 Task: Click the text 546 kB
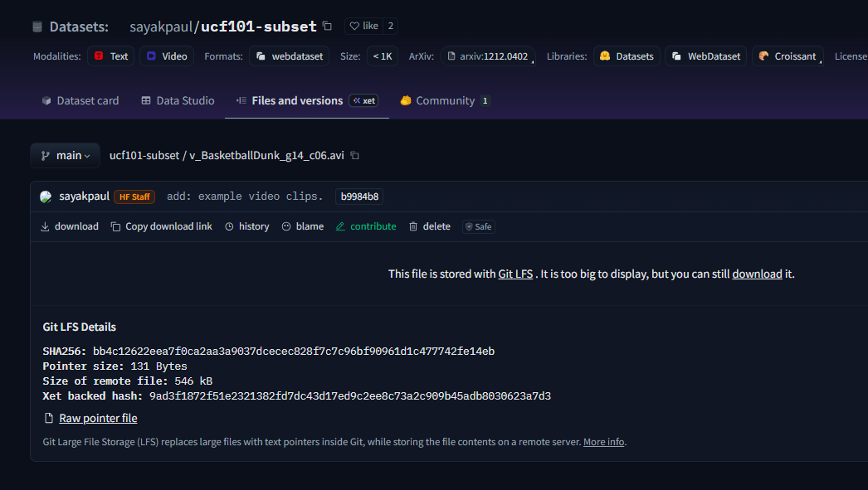[x=193, y=381]
